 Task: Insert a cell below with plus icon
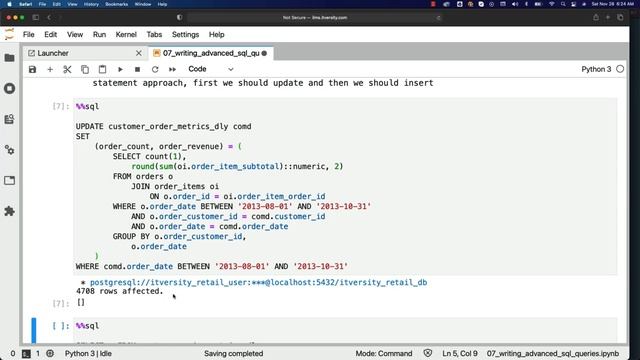pos(50,69)
